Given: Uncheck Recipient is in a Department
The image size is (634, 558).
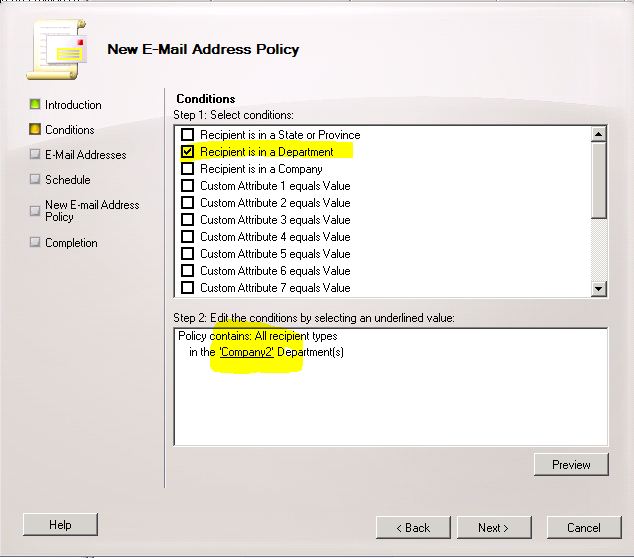Looking at the screenshot, I should (187, 152).
